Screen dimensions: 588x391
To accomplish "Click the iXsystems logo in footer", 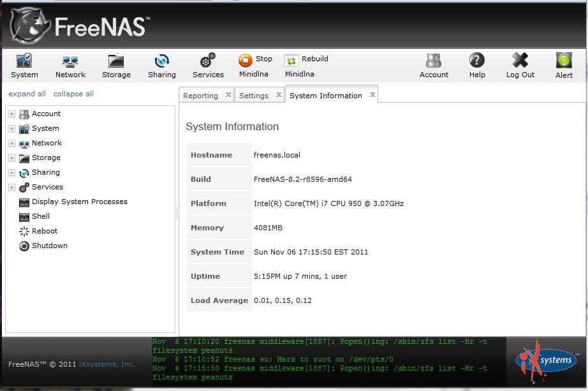I will (x=547, y=362).
